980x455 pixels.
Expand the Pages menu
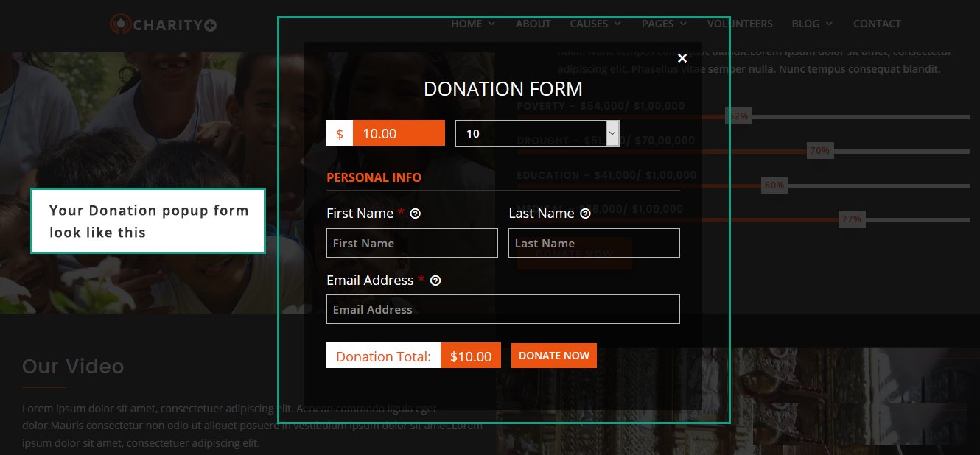[664, 24]
